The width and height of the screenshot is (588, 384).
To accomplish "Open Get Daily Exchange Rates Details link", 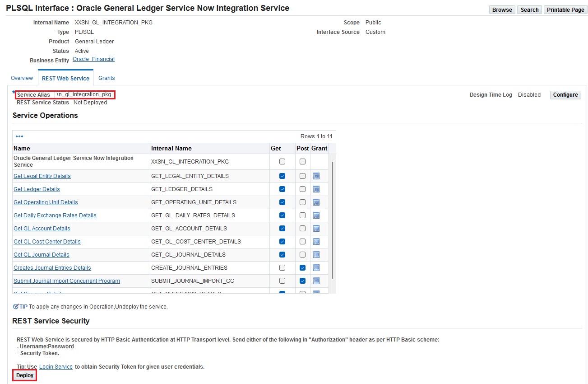I will pyautogui.click(x=55, y=215).
